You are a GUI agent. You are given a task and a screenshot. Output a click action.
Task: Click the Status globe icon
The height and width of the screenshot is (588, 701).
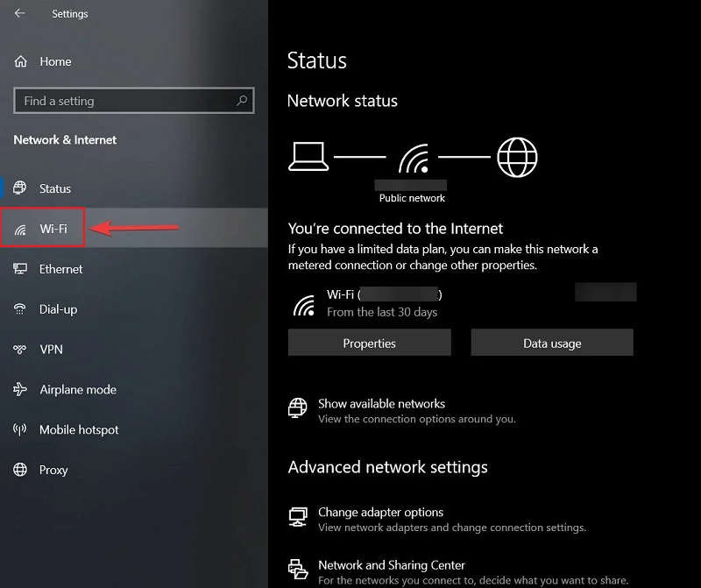point(20,188)
